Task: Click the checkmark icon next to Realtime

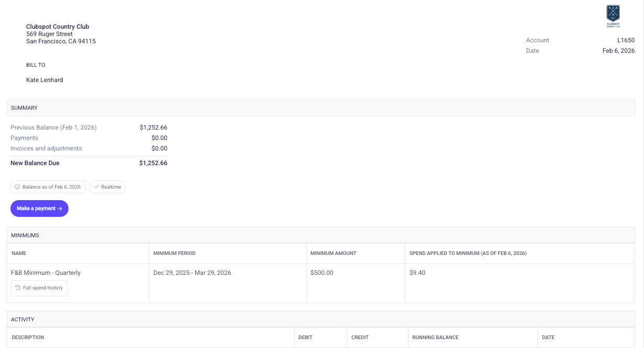Action: (96, 187)
